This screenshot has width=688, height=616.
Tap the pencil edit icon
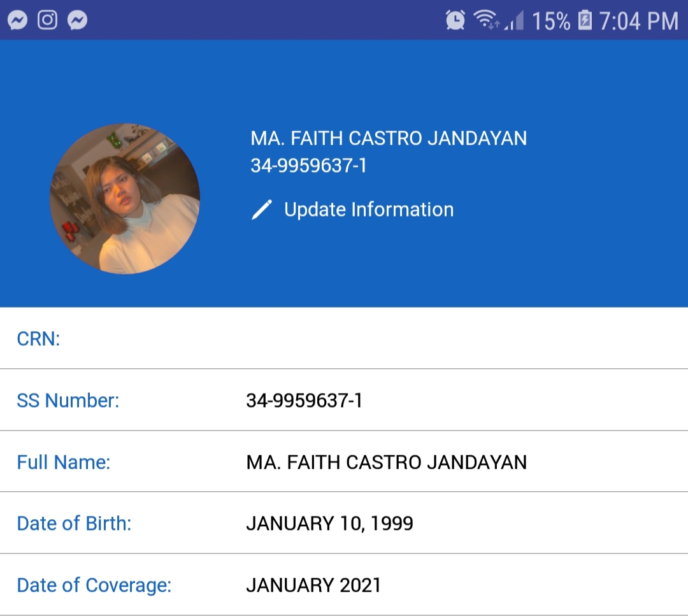(x=262, y=210)
